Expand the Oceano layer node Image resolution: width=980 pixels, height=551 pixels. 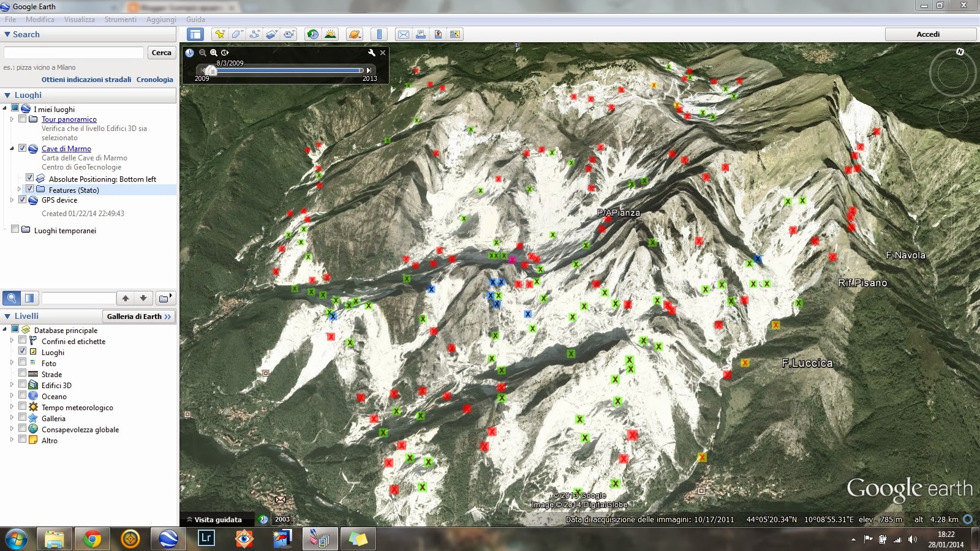pyautogui.click(x=12, y=396)
